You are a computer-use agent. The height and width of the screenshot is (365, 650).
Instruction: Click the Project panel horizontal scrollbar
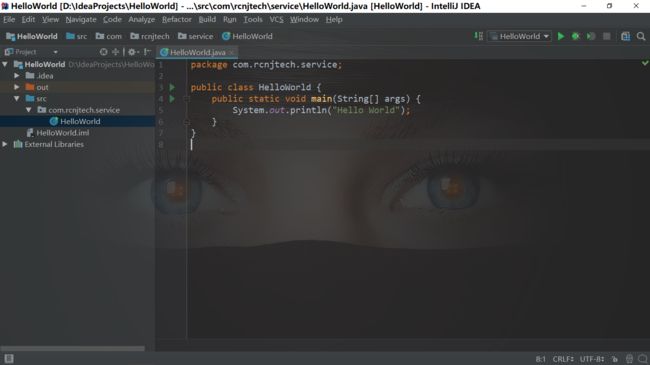(73, 348)
